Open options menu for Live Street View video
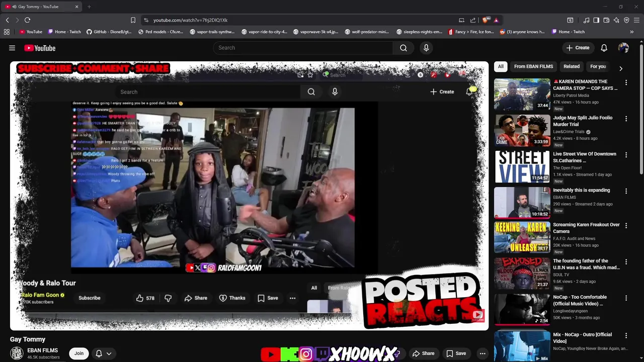The width and height of the screenshot is (644, 362). (x=626, y=155)
